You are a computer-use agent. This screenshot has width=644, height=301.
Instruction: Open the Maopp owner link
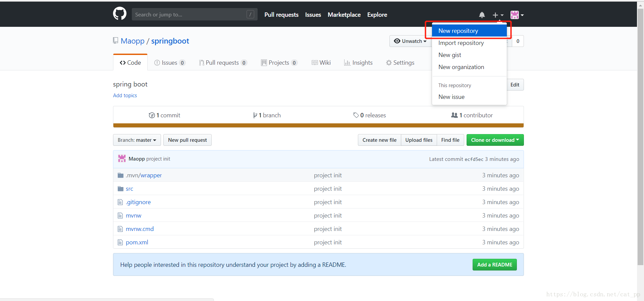[132, 41]
